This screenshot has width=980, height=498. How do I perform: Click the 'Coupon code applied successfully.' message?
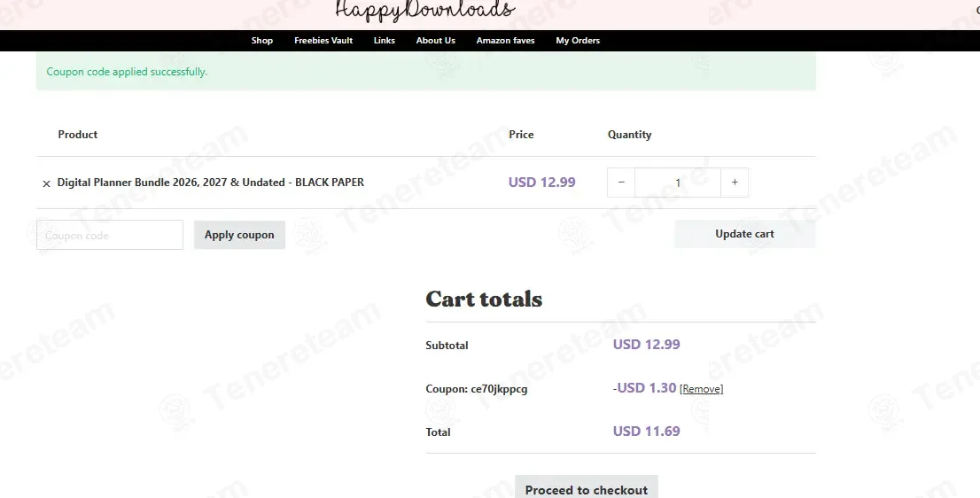coord(127,72)
